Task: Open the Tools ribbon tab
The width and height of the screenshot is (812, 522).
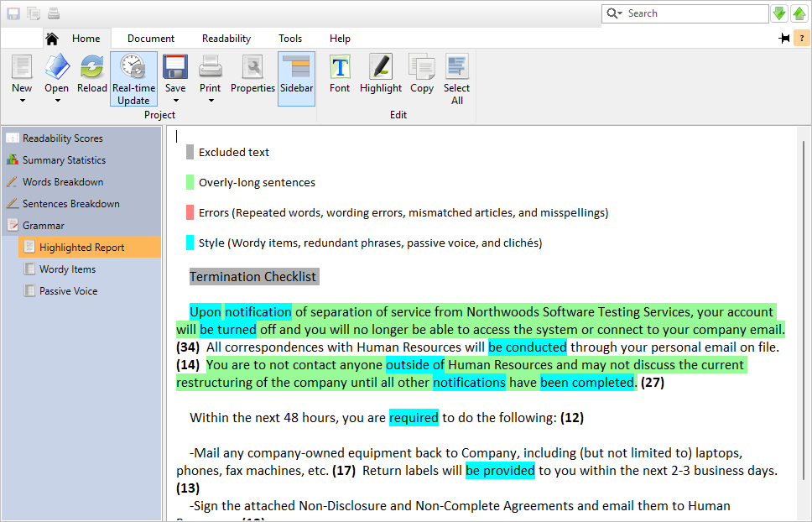Action: [x=290, y=39]
